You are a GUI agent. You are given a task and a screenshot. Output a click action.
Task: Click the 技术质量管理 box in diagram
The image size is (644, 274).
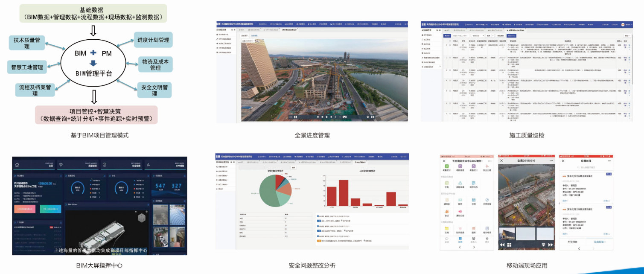pos(27,43)
